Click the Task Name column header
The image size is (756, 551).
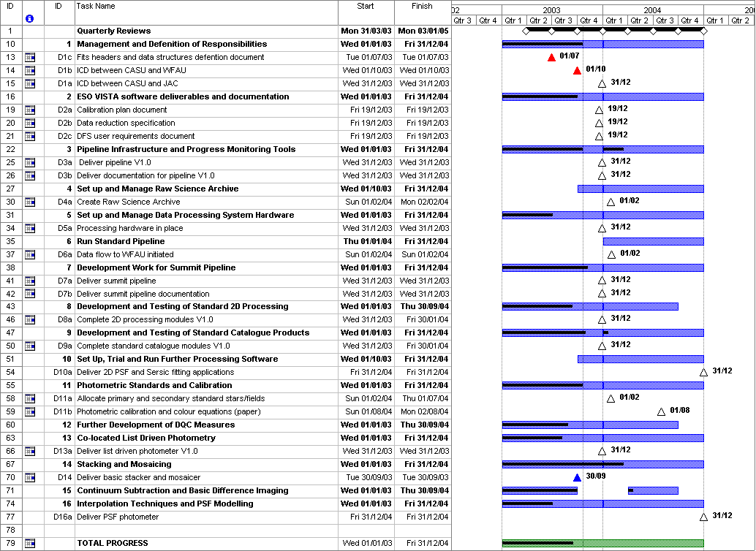tap(205, 7)
